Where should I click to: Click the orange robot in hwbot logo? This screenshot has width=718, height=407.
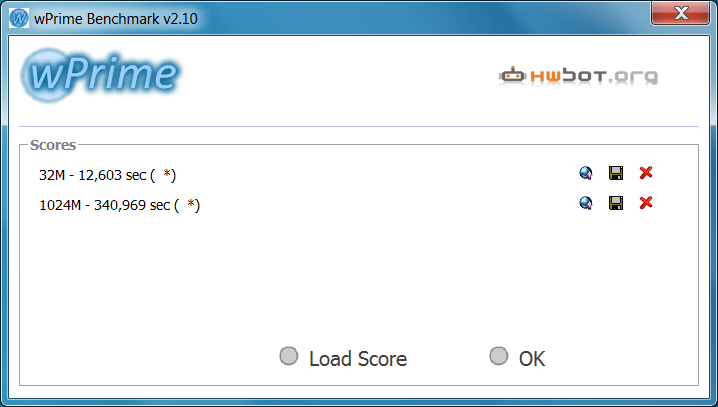[x=512, y=75]
